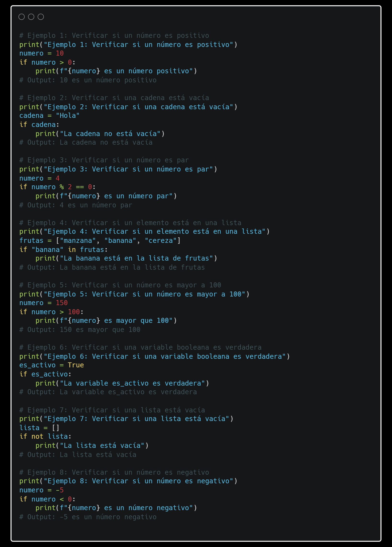Click the "Hola" string literal
The width and height of the screenshot is (392, 547).
(68, 116)
